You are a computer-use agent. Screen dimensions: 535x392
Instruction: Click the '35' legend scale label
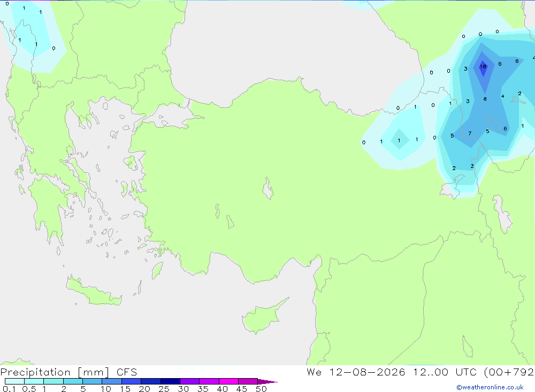(203, 389)
